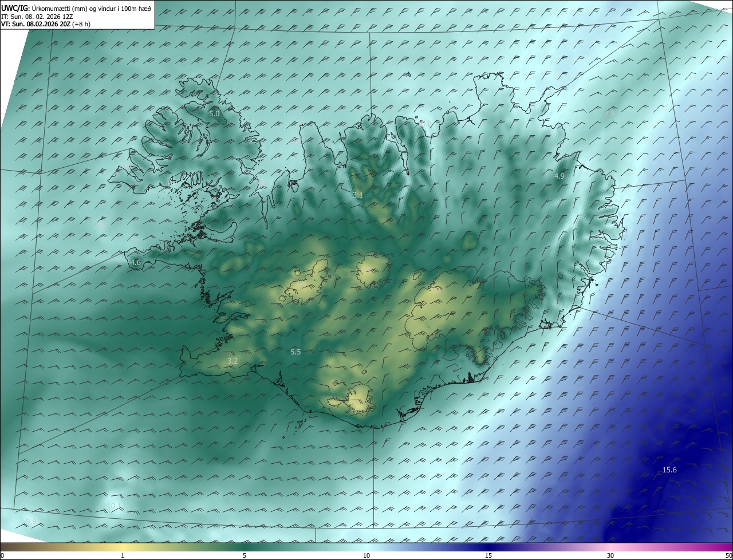733x560 pixels.
Task: Click the faint 10.1 value label
Action: pos(114,506)
